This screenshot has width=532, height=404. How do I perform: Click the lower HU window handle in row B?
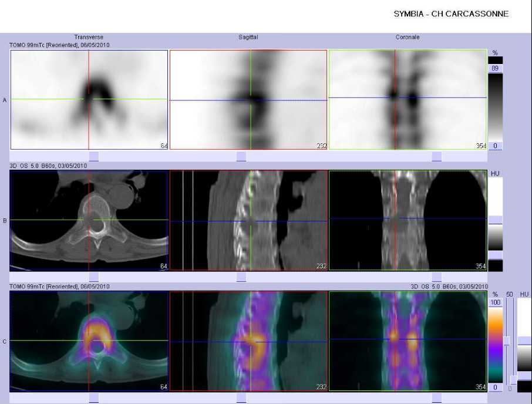pyautogui.click(x=495, y=255)
